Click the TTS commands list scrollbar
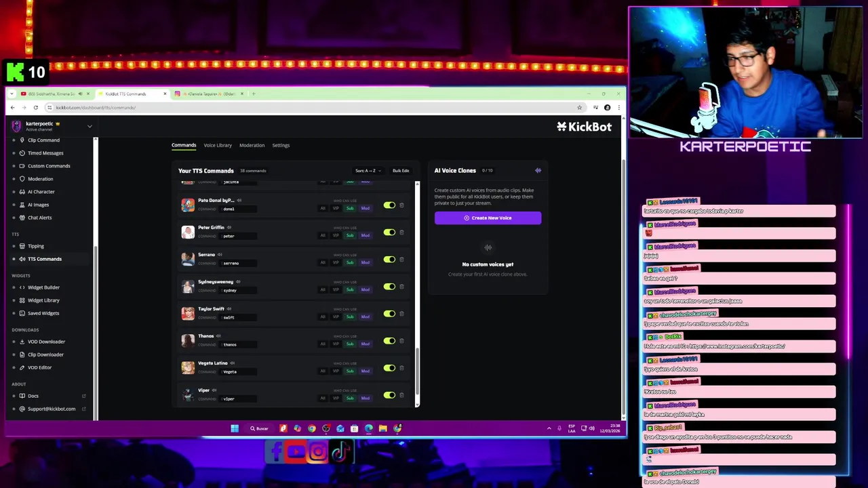Viewport: 868px width, 488px height. pos(417,371)
